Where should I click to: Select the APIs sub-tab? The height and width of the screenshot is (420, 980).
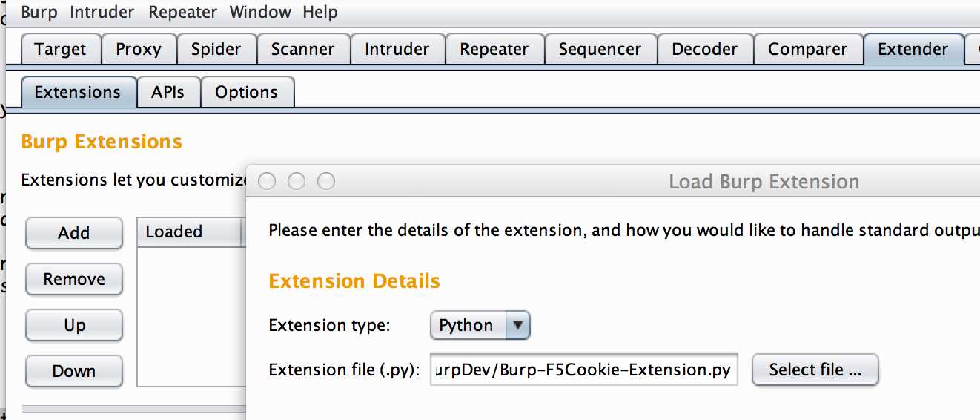(x=168, y=92)
